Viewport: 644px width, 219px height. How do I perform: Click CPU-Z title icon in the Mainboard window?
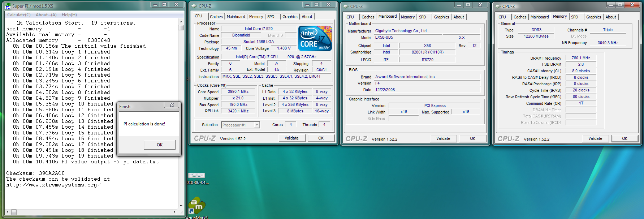point(346,6)
